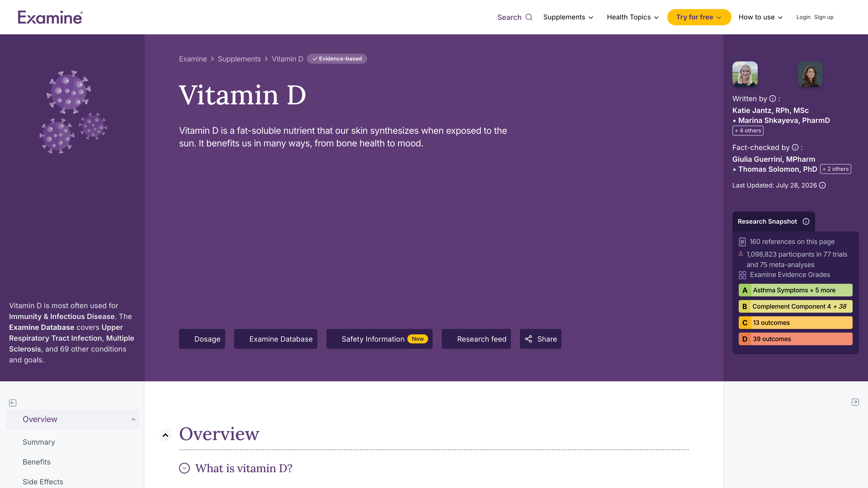Select Summary in the sidebar
Screen dimensions: 868x488
click(x=39, y=442)
